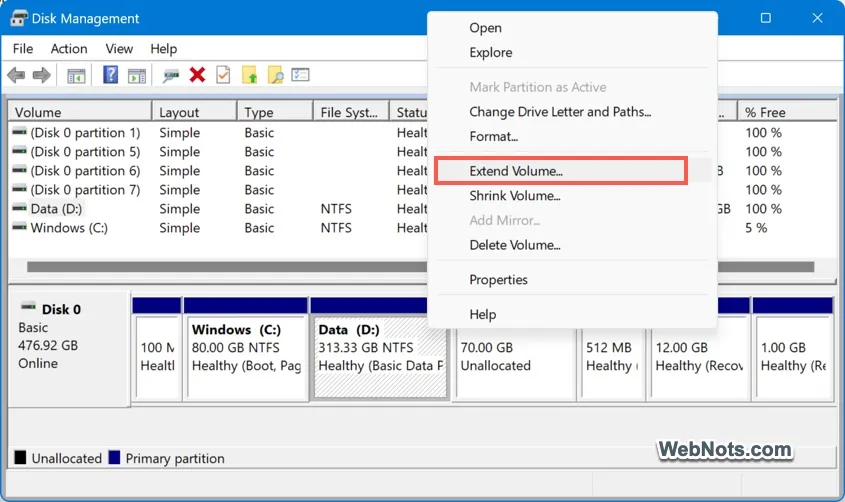The height and width of the screenshot is (502, 845).
Task: Sort by the Volume column header
Action: tap(80, 112)
